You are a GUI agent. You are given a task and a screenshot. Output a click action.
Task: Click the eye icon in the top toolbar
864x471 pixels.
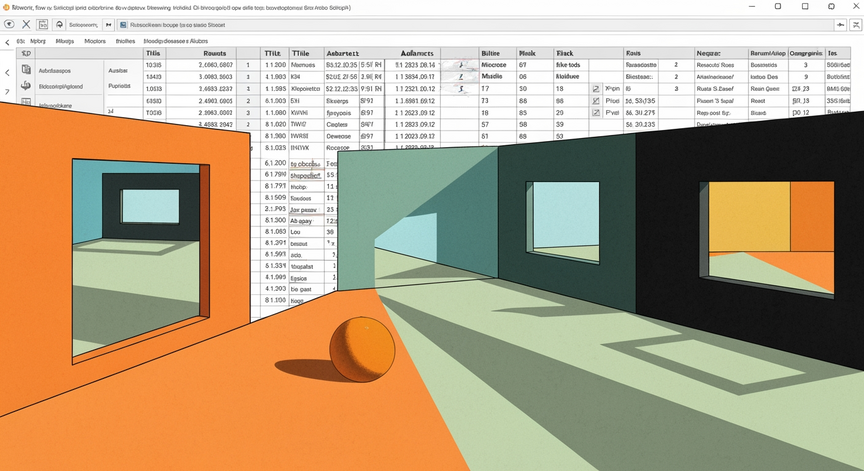tap(9, 25)
